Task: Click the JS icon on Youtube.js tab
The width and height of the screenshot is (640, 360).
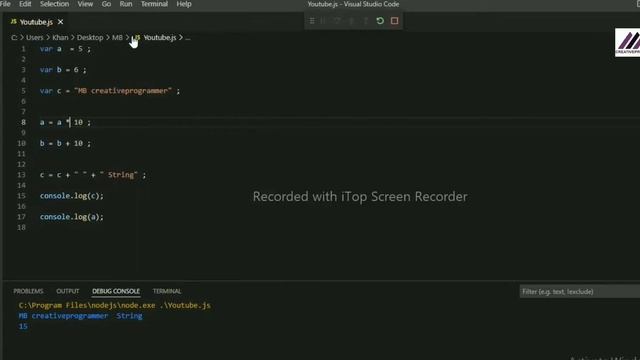Action: tap(13, 22)
